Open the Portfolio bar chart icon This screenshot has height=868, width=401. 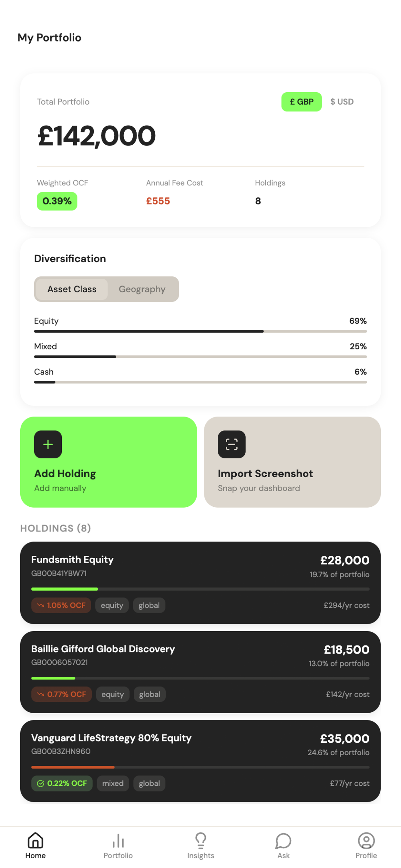[118, 840]
